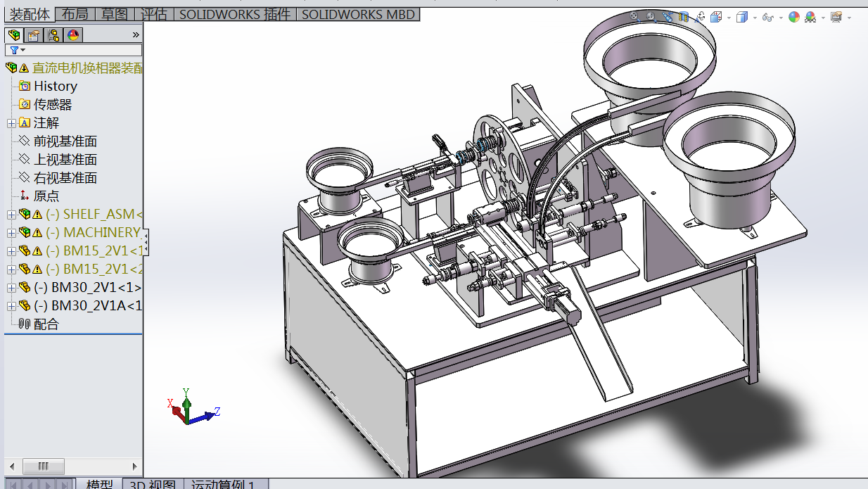Activate the Section View tool
The height and width of the screenshot is (489, 868).
(x=684, y=17)
